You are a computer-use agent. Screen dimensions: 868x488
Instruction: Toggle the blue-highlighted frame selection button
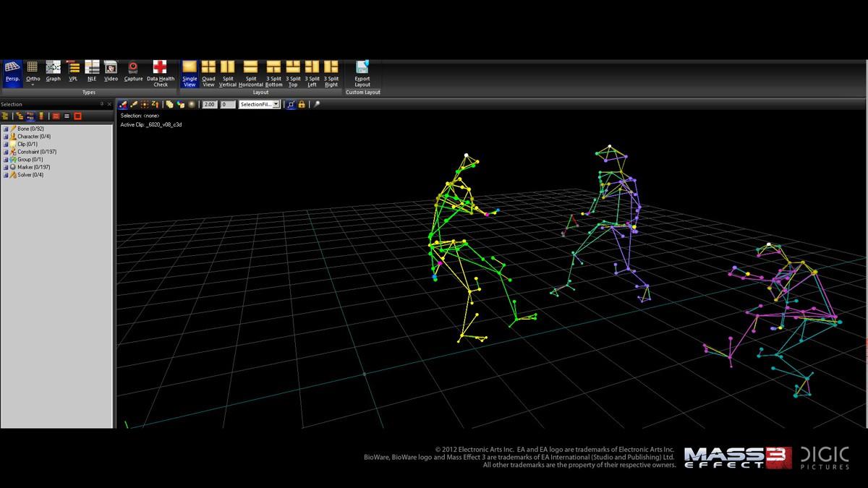coord(291,105)
